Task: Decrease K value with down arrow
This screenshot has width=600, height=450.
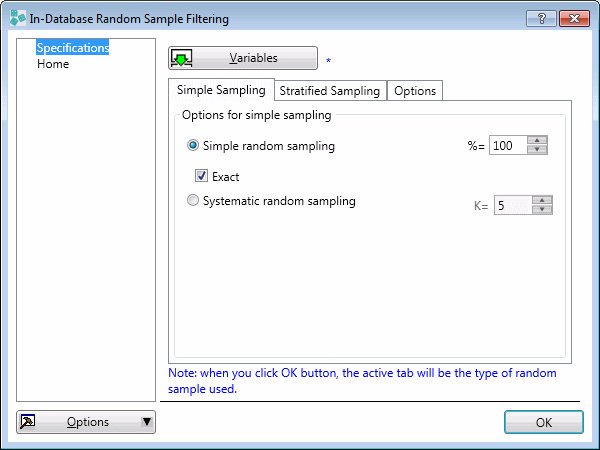Action: coord(543,210)
